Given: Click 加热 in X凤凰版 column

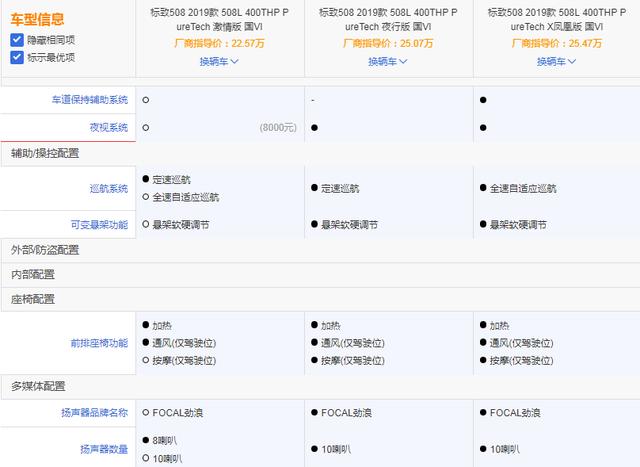Looking at the screenshot, I should pyautogui.click(x=499, y=325).
